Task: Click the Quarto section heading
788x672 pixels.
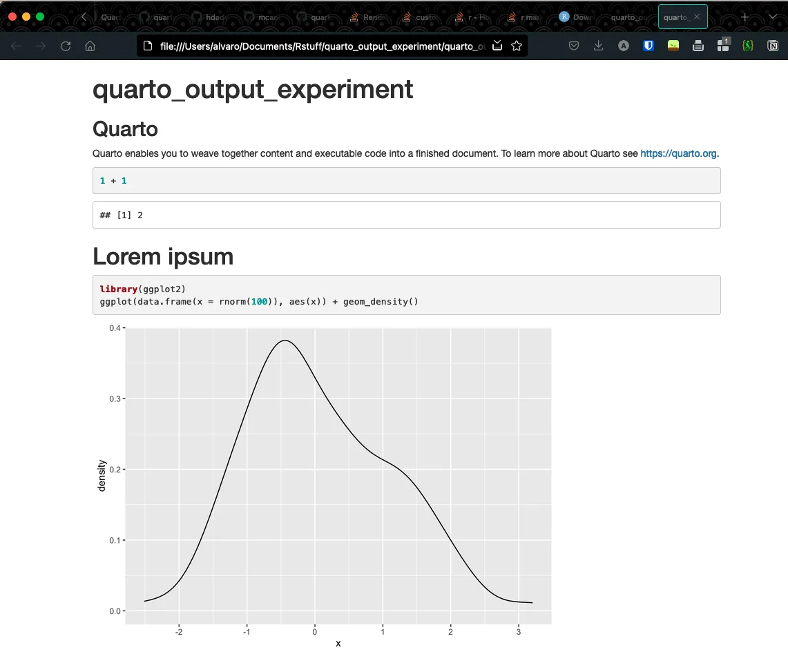Action: [125, 129]
